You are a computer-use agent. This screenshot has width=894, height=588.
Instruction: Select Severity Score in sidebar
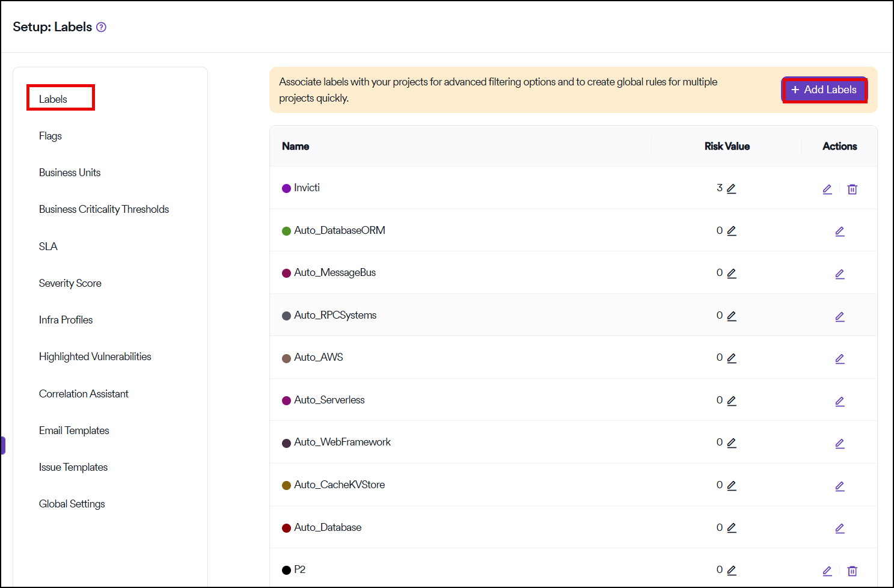tap(70, 283)
